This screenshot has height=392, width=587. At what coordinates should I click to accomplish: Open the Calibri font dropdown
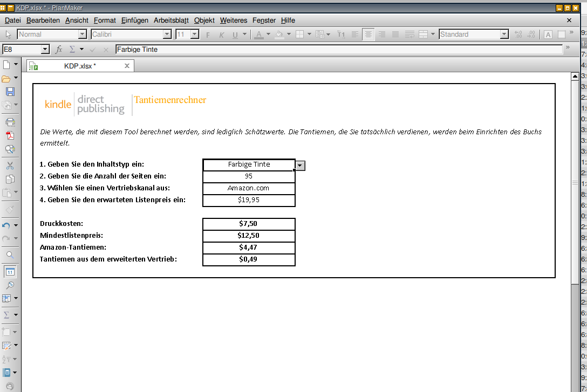[167, 35]
